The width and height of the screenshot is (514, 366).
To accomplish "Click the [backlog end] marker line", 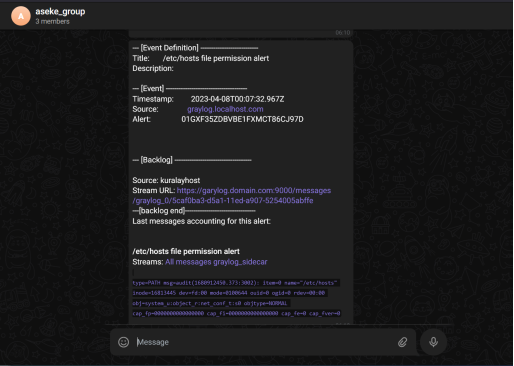I will pyautogui.click(x=194, y=211).
